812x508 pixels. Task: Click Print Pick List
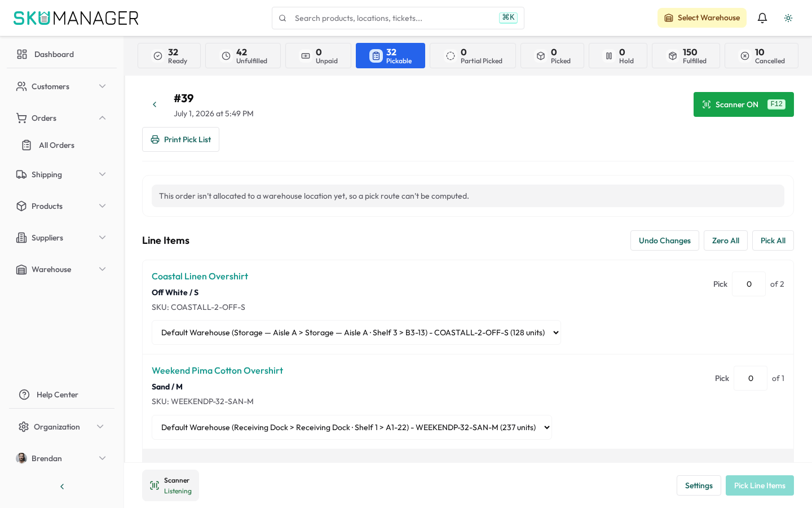180,139
